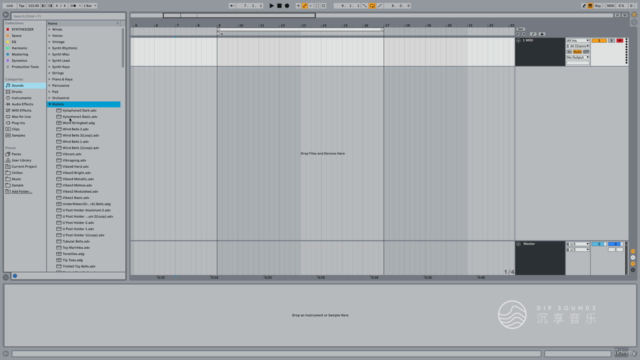This screenshot has width=640, height=360.
Task: Expand the Winds folder
Action: tap(49, 29)
